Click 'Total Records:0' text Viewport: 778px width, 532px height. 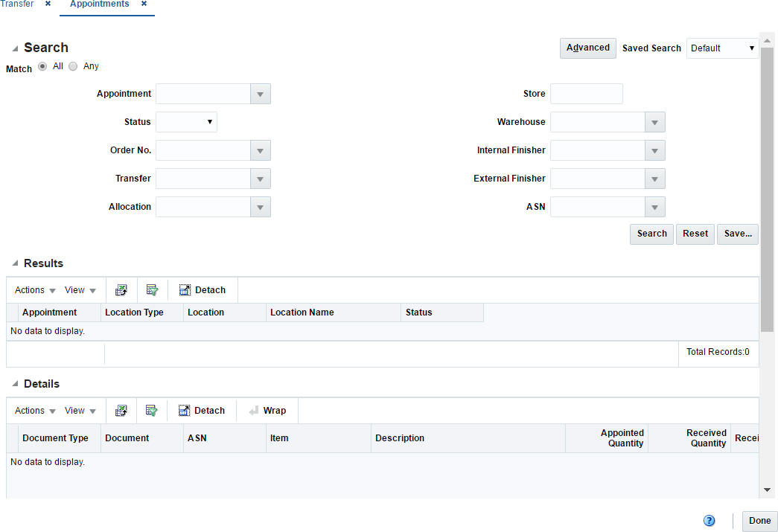[x=718, y=352]
